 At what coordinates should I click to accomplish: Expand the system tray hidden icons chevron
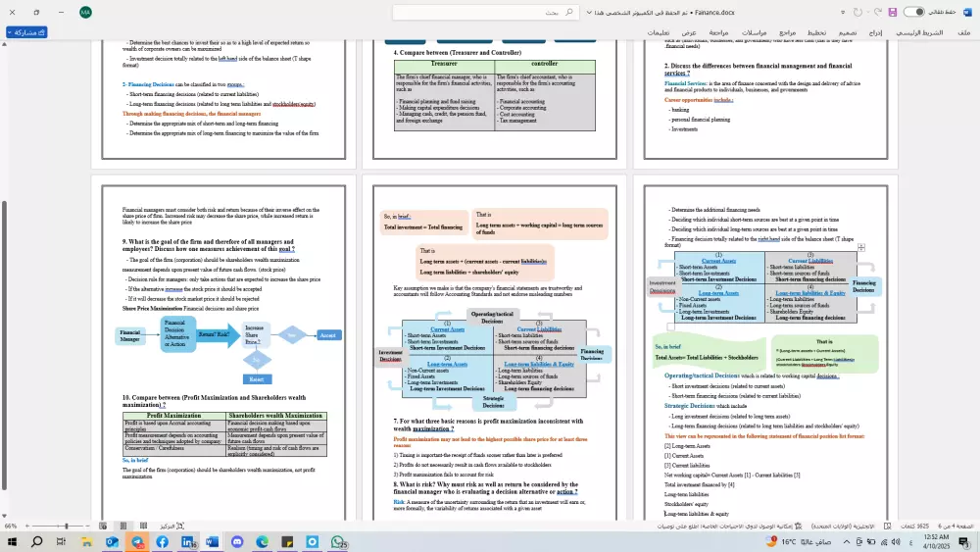point(847,541)
